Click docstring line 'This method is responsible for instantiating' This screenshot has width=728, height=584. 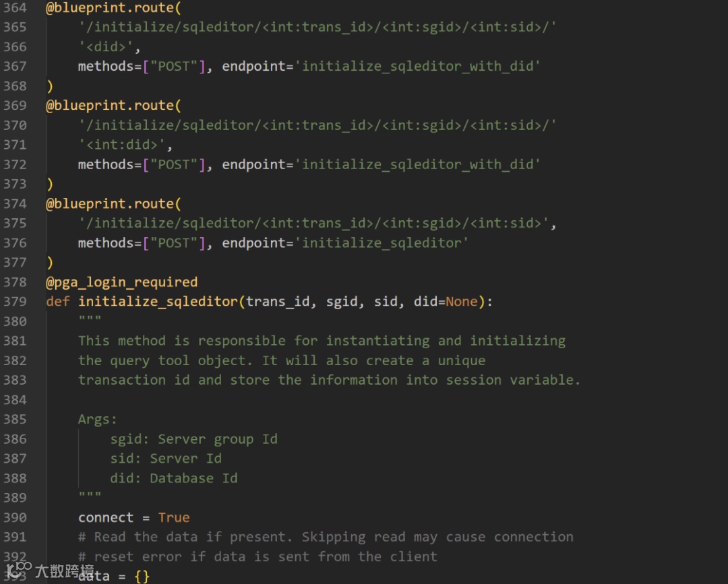(x=322, y=341)
